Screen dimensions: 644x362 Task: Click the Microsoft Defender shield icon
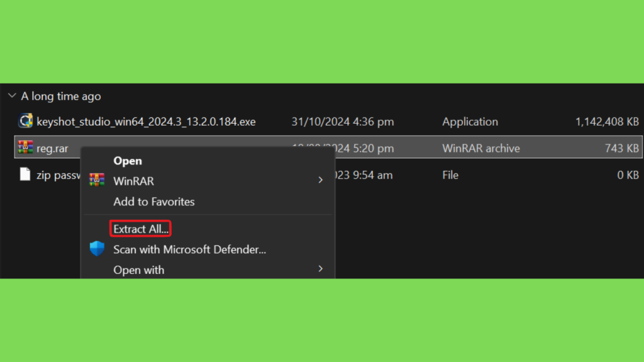click(x=97, y=249)
